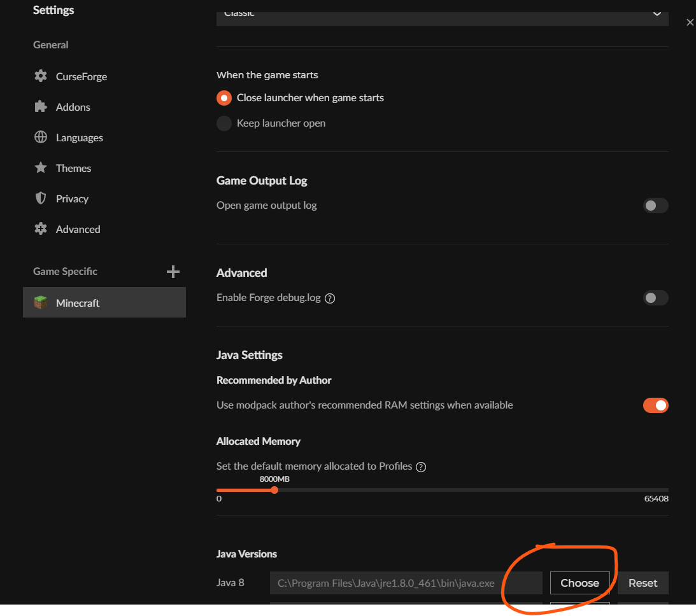Turn on Enable Forge debug.log toggle
The height and width of the screenshot is (616, 696).
coord(655,298)
